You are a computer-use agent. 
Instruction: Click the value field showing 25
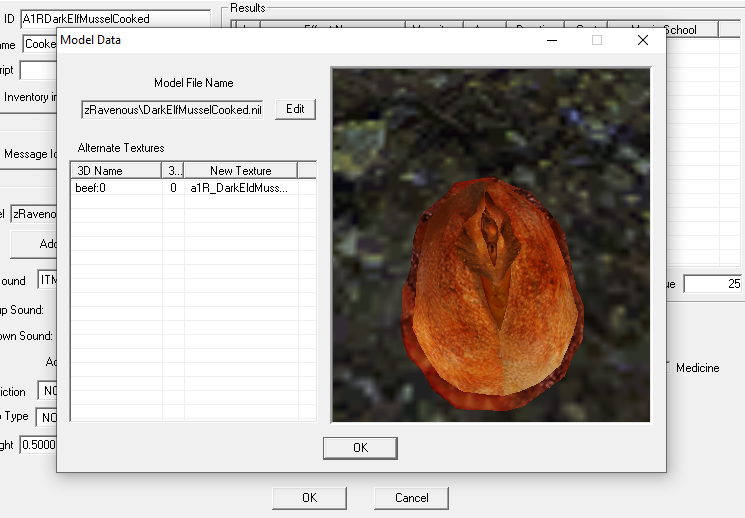point(713,284)
